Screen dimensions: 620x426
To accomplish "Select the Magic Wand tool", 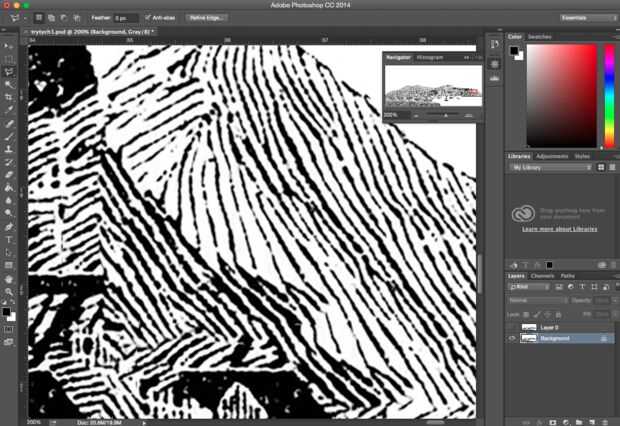I will point(8,85).
